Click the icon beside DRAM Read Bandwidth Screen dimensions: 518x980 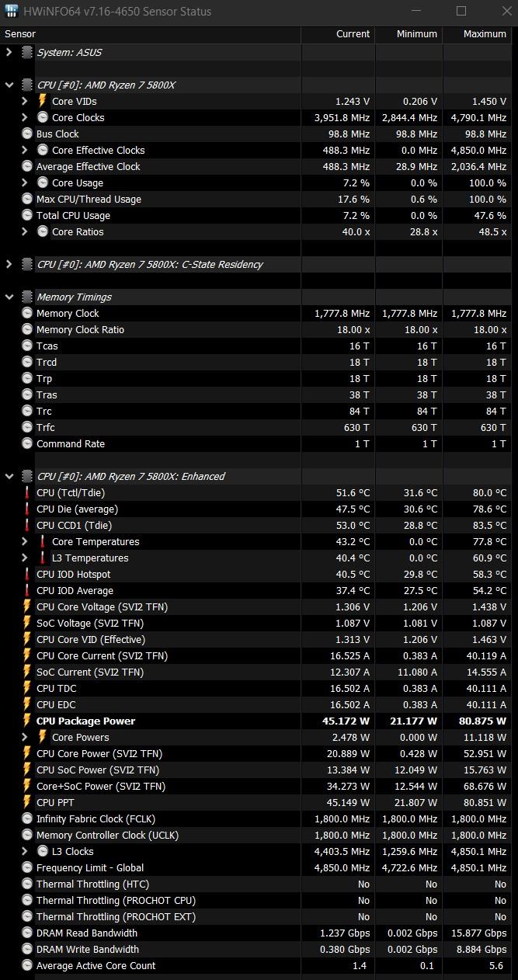point(27,933)
